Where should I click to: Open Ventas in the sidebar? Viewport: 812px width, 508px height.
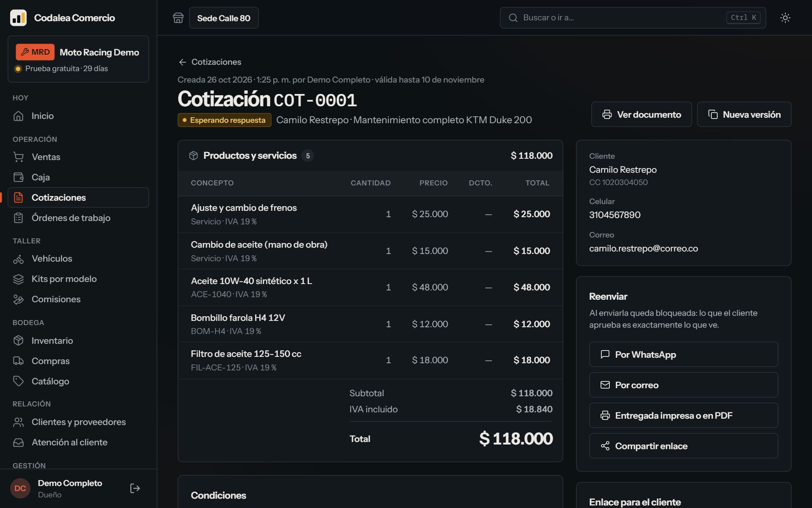point(78,157)
